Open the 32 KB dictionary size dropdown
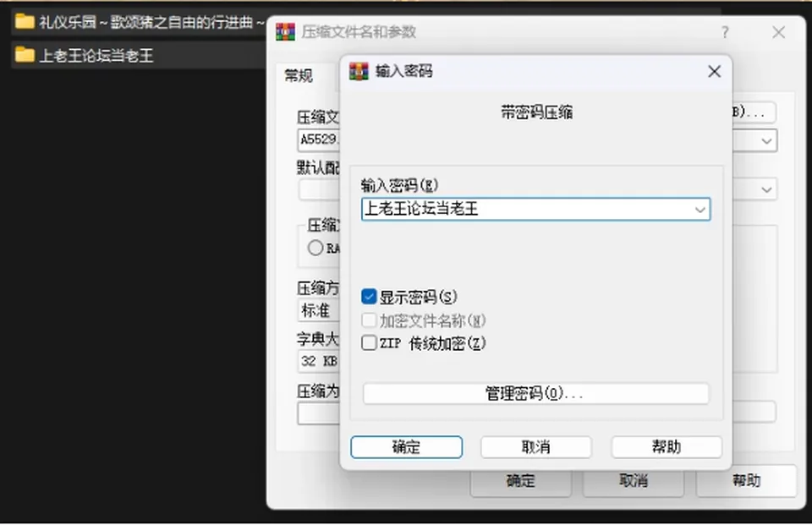This screenshot has width=812, height=525. click(x=319, y=361)
